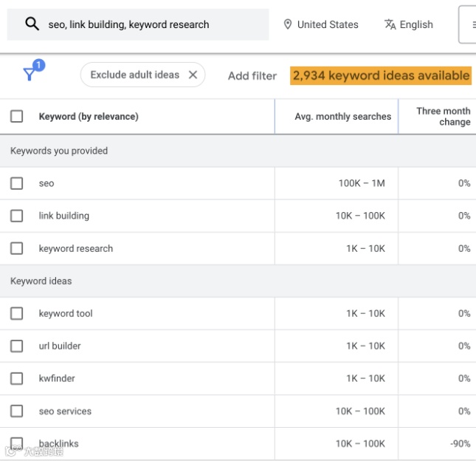Open the filter funnel icon
The width and height of the screenshot is (476, 461).
click(x=30, y=74)
